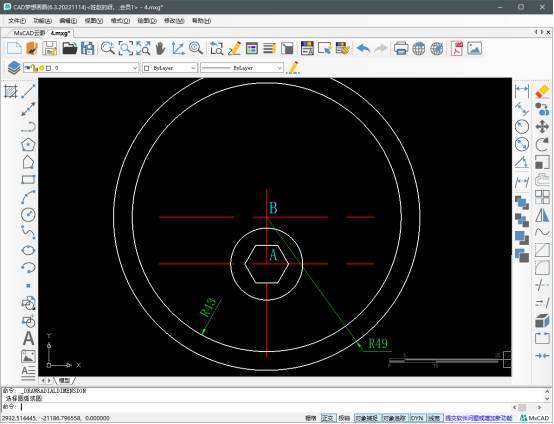Toggle the Ortho (正交) mode button
554x424 pixels.
pyautogui.click(x=327, y=418)
